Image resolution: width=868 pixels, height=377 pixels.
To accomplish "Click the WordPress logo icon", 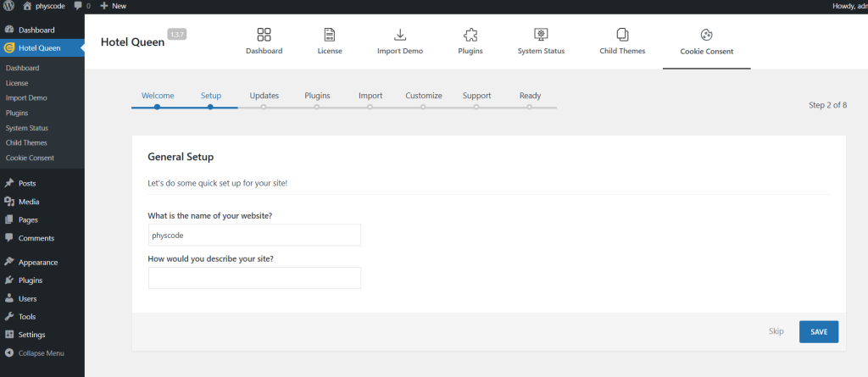I will [8, 6].
